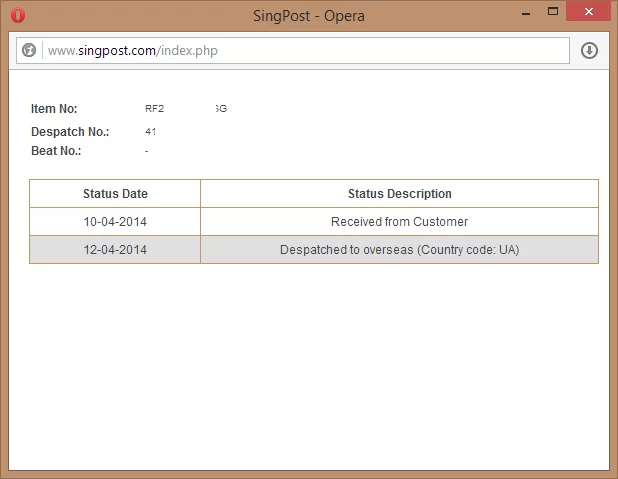
Task: Click the "Received from Customer" status row
Action: 399,222
